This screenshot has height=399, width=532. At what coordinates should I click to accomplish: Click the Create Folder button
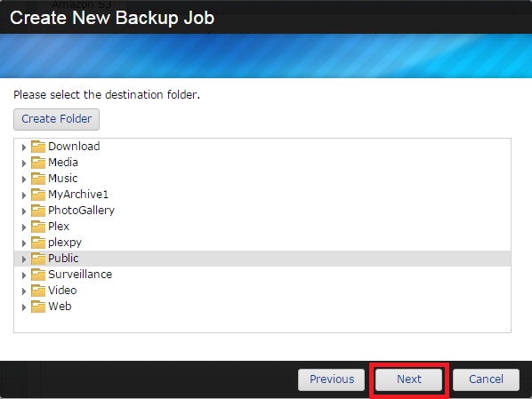click(56, 119)
